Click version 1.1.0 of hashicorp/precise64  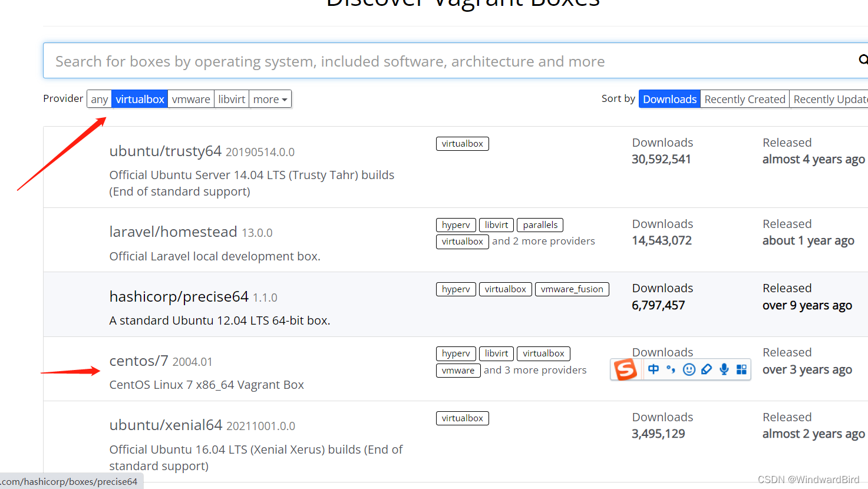[265, 298]
